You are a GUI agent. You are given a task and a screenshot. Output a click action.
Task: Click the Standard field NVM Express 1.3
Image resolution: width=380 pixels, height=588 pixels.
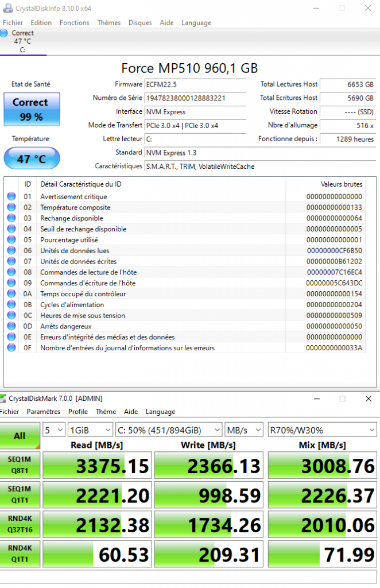(260, 153)
